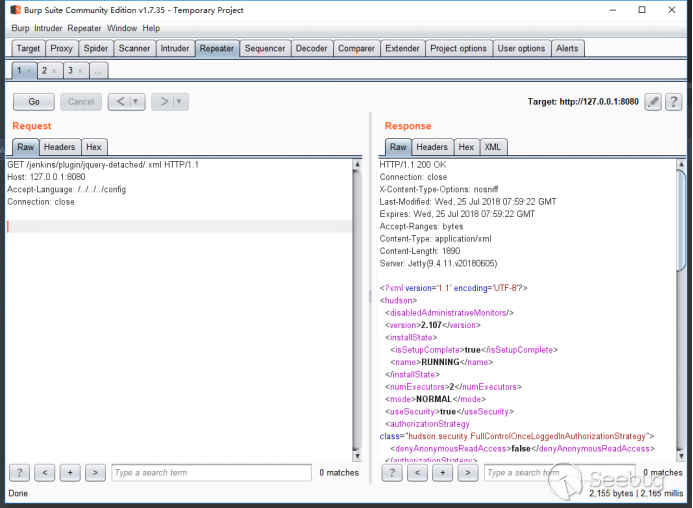Focus the request search term field
Image resolution: width=693 pixels, height=508 pixels.
pyautogui.click(x=212, y=473)
